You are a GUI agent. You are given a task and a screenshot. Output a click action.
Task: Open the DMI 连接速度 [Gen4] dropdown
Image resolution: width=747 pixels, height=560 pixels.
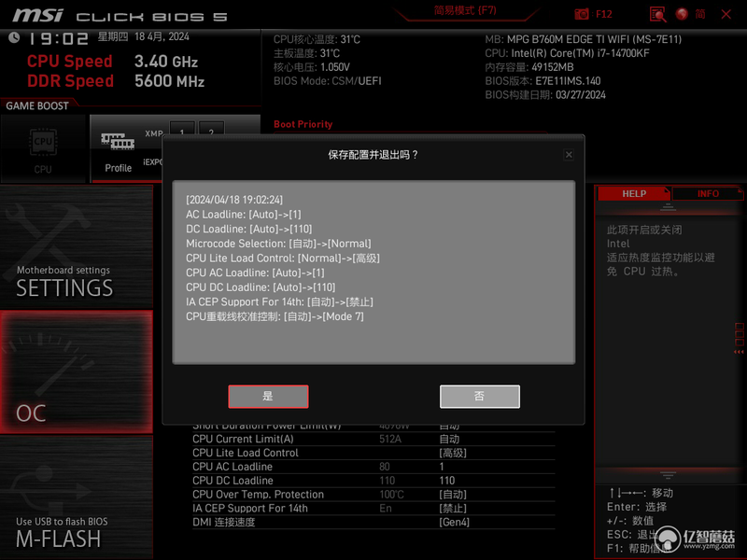coord(454,522)
